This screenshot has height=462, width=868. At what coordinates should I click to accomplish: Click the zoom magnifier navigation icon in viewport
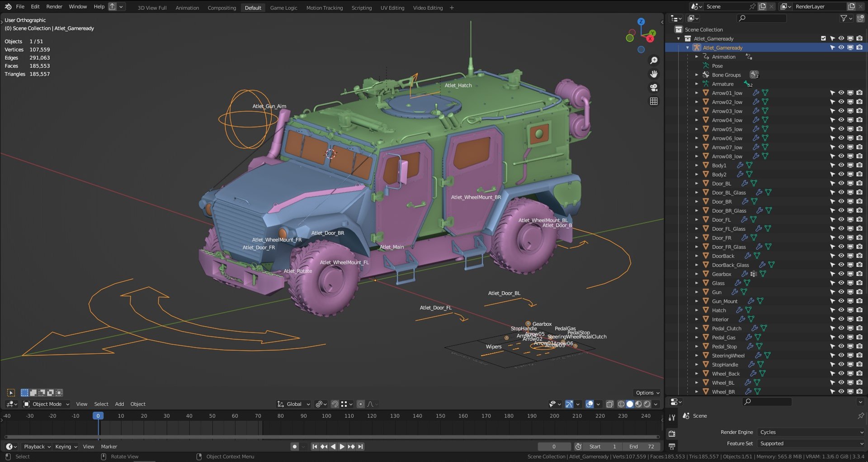(654, 61)
